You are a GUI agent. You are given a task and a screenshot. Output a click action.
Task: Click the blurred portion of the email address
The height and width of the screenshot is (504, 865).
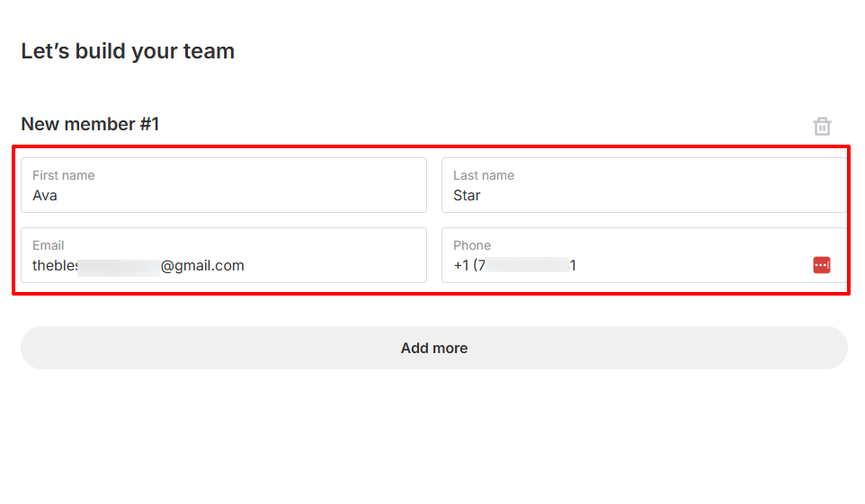click(x=119, y=265)
